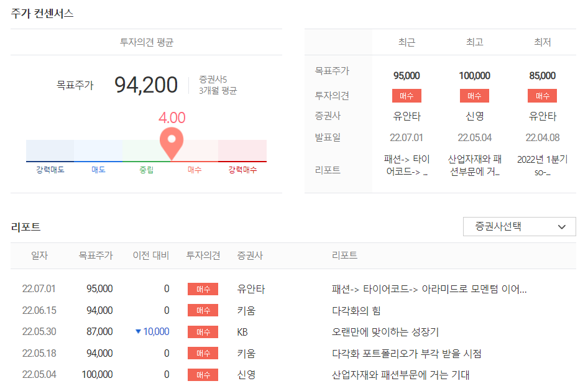588x386 pixels.
Task: Click the 100,000 cell in the report table
Action: [x=97, y=374]
